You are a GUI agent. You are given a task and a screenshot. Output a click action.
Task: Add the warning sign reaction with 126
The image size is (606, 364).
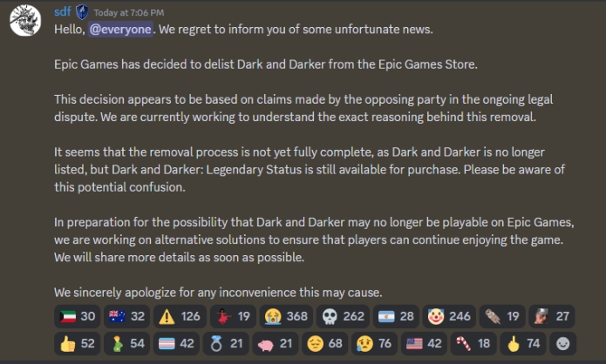[180, 316]
